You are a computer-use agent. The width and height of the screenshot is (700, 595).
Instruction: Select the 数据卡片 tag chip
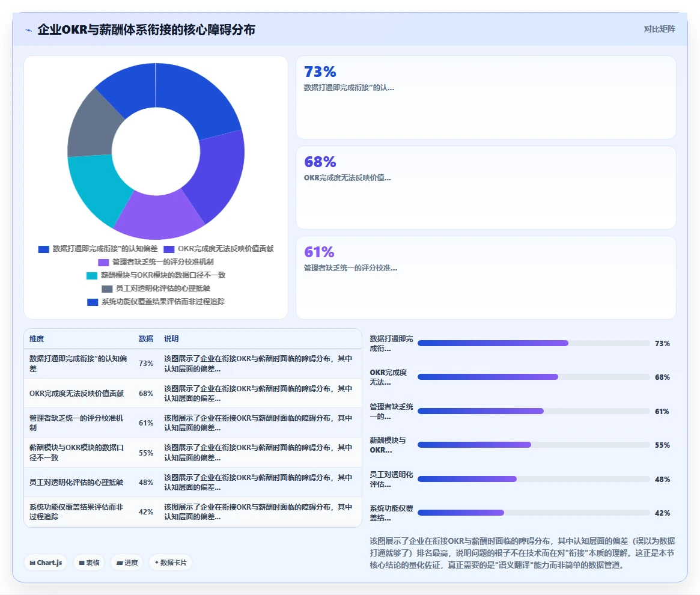171,563
